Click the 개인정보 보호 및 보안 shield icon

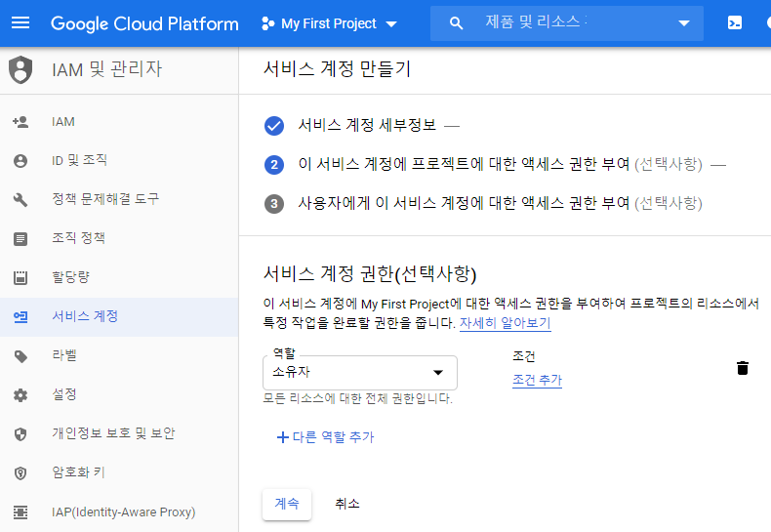[x=20, y=434]
